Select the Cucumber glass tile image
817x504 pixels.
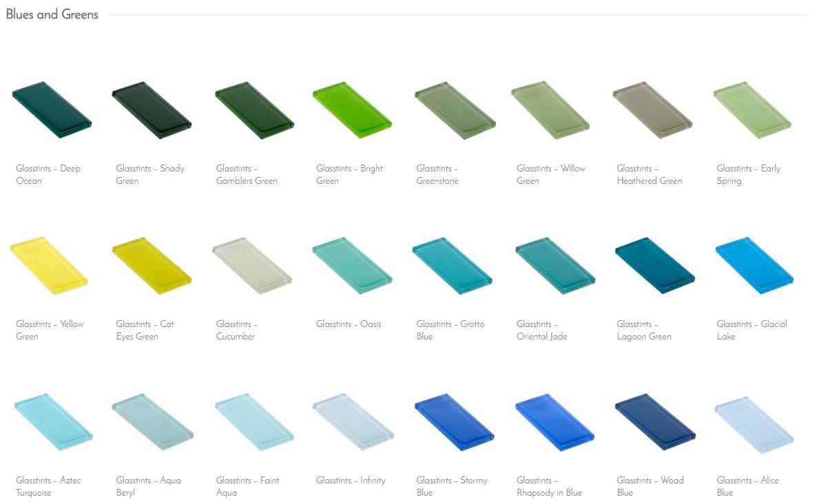[x=252, y=266]
